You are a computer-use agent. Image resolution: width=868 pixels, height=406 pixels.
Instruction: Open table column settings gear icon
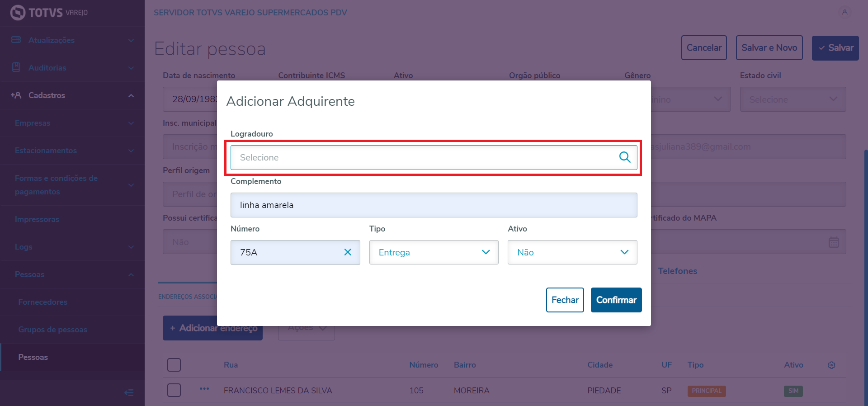(831, 365)
